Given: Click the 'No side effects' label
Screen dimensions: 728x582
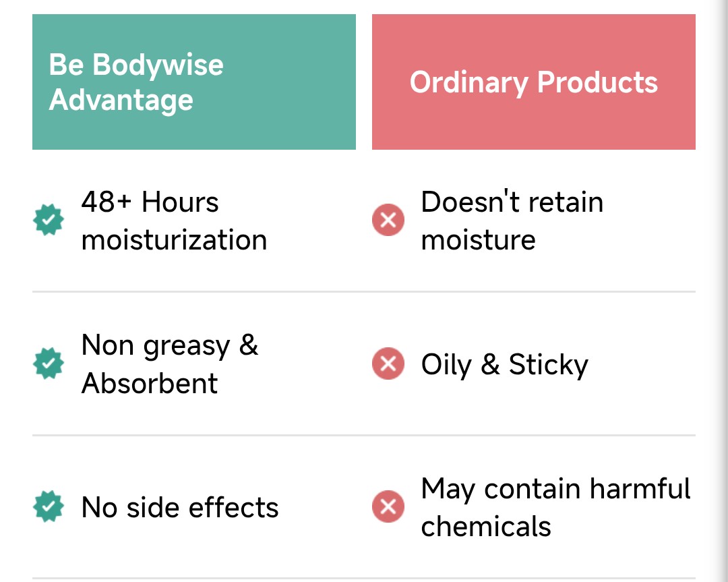Looking at the screenshot, I should [x=180, y=507].
